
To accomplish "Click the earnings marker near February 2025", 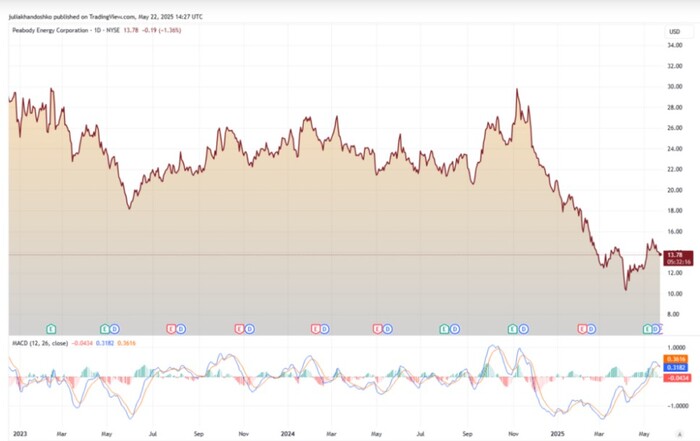I will 581,328.
